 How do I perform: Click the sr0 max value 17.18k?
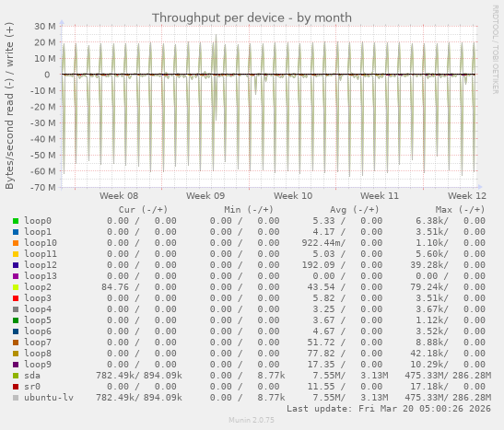pos(429,387)
